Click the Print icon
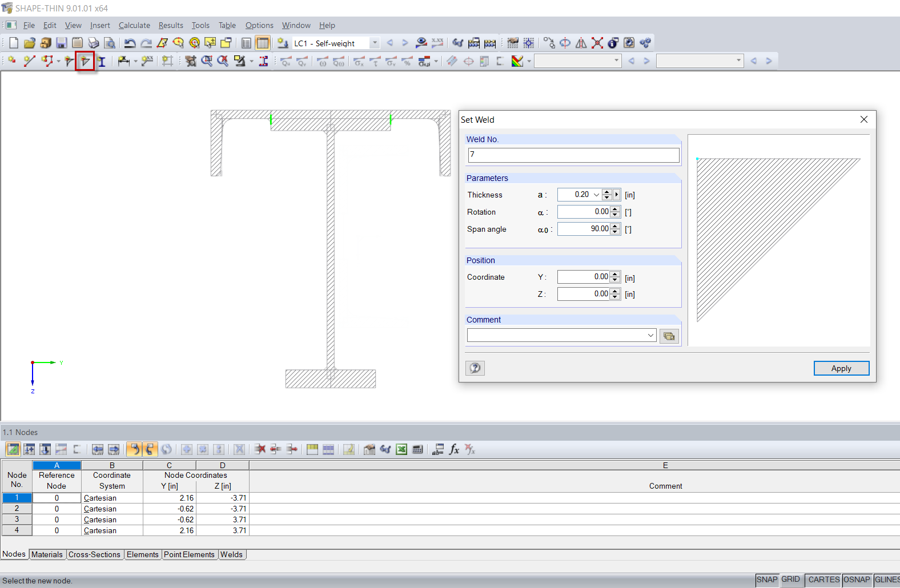This screenshot has height=588, width=900. click(x=94, y=43)
